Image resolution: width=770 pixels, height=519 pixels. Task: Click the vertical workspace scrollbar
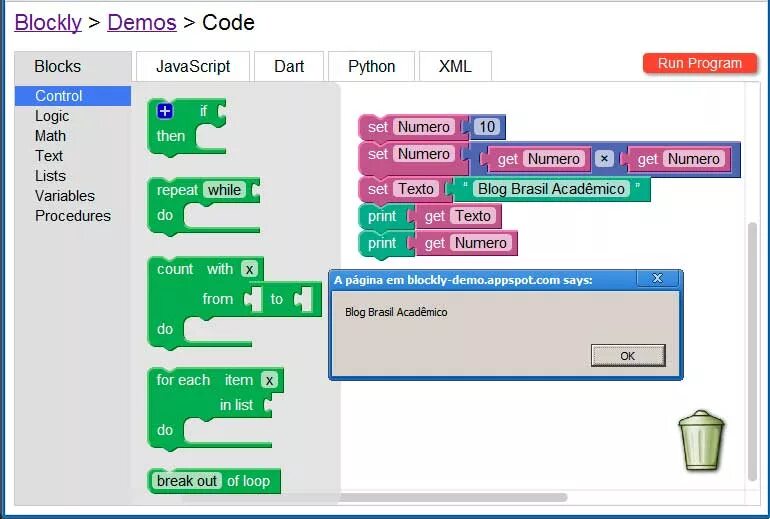pos(752,351)
